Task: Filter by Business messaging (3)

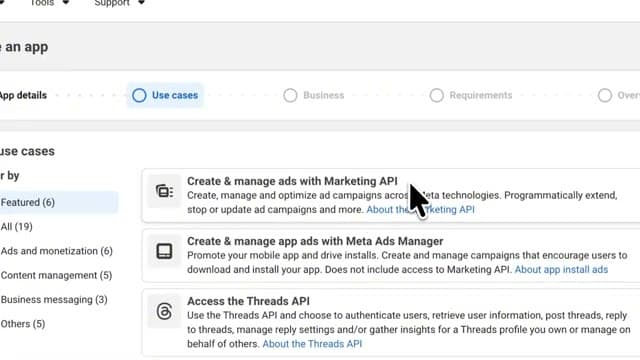Action: pyautogui.click(x=54, y=300)
